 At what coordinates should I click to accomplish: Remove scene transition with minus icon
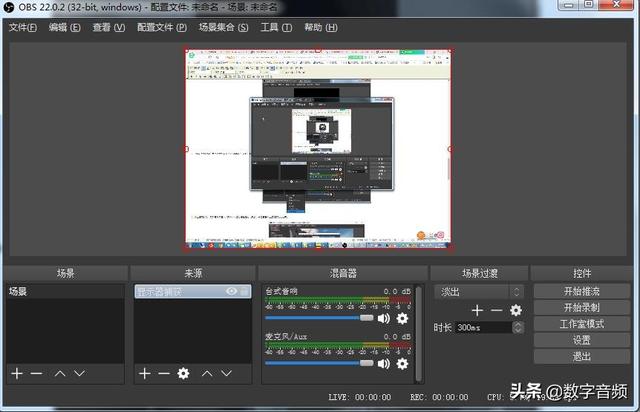[x=496, y=310]
